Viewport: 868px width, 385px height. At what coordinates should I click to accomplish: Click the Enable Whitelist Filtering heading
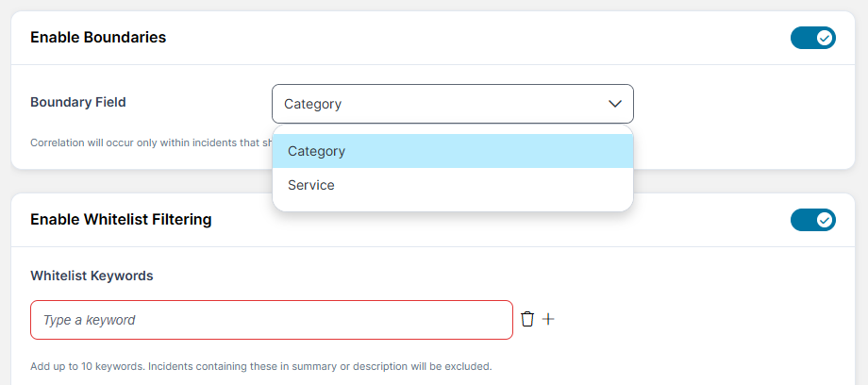click(x=121, y=220)
